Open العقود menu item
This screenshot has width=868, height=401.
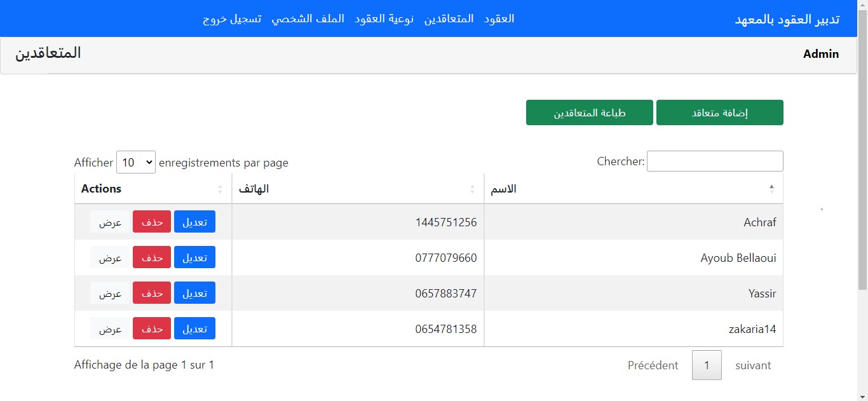[499, 18]
